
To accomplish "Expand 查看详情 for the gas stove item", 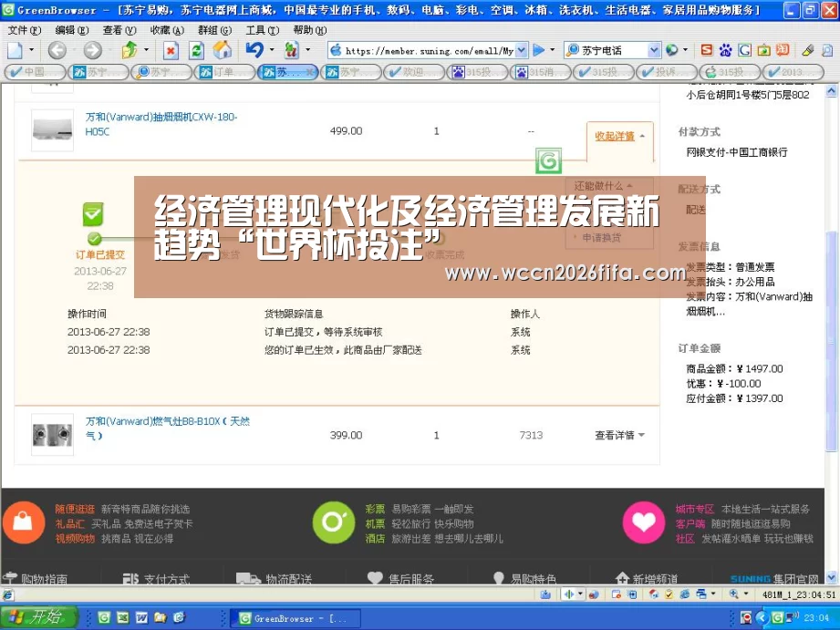I will [x=620, y=435].
